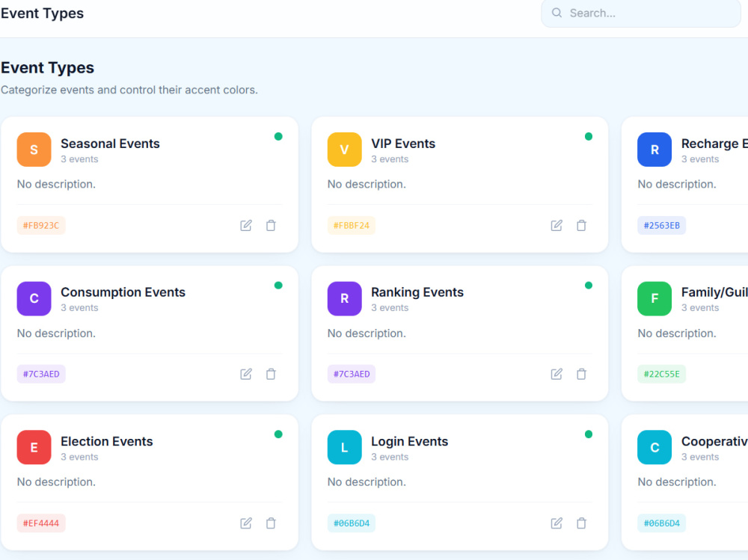Edit the Login Events type
Image resolution: width=748 pixels, height=560 pixels.
coord(557,523)
